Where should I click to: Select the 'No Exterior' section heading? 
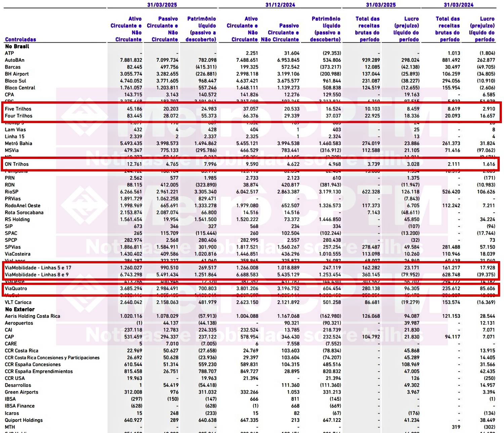coord(20,309)
